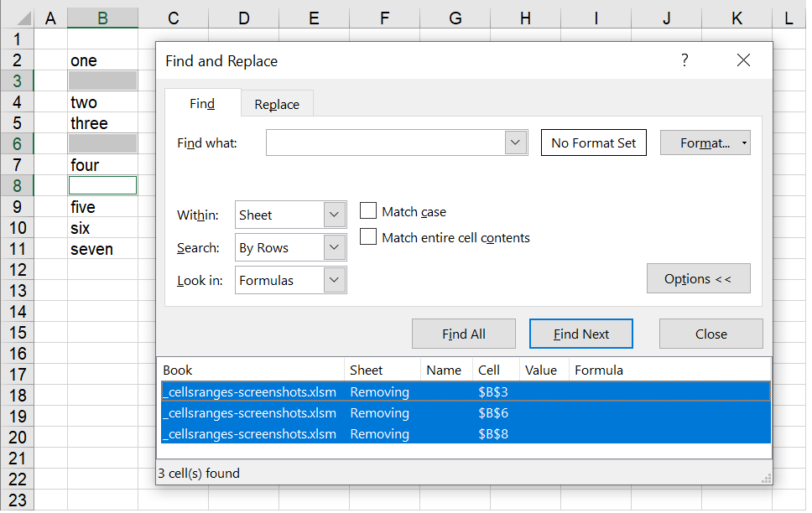Click the Find All button
The image size is (812, 513).
tap(464, 334)
